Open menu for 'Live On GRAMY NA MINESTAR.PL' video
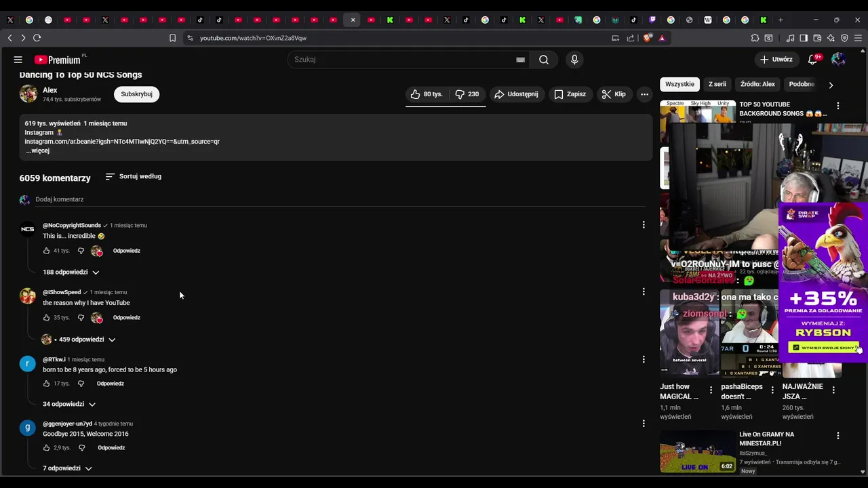 [838, 436]
